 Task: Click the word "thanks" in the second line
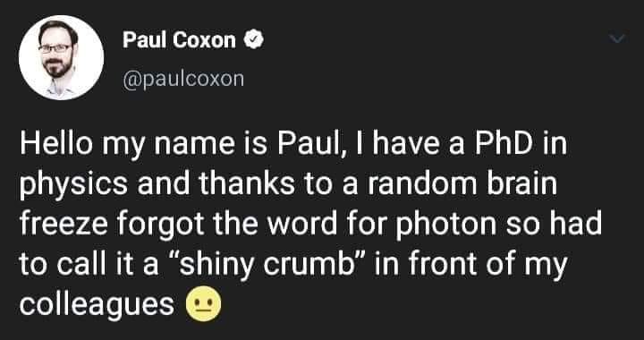[x=247, y=184]
